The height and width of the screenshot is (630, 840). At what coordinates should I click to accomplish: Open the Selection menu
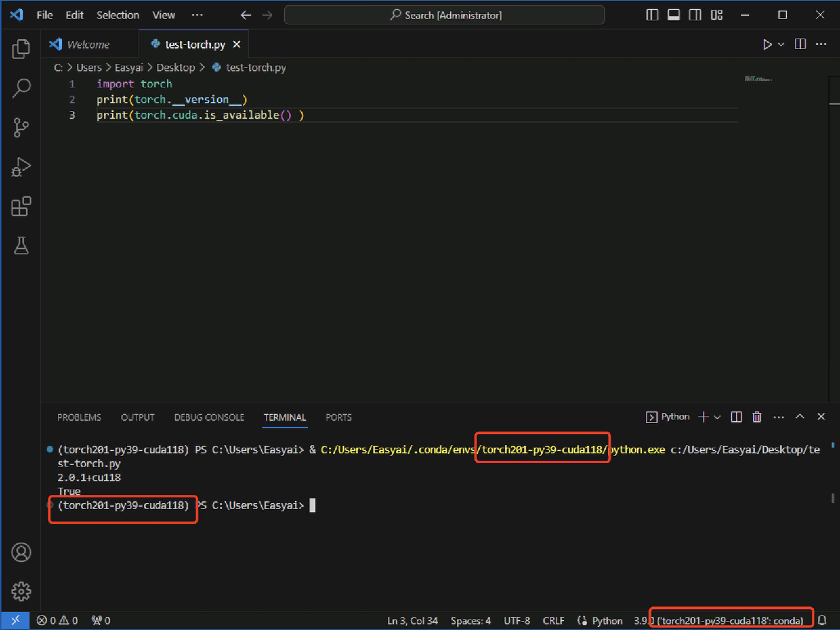[118, 15]
